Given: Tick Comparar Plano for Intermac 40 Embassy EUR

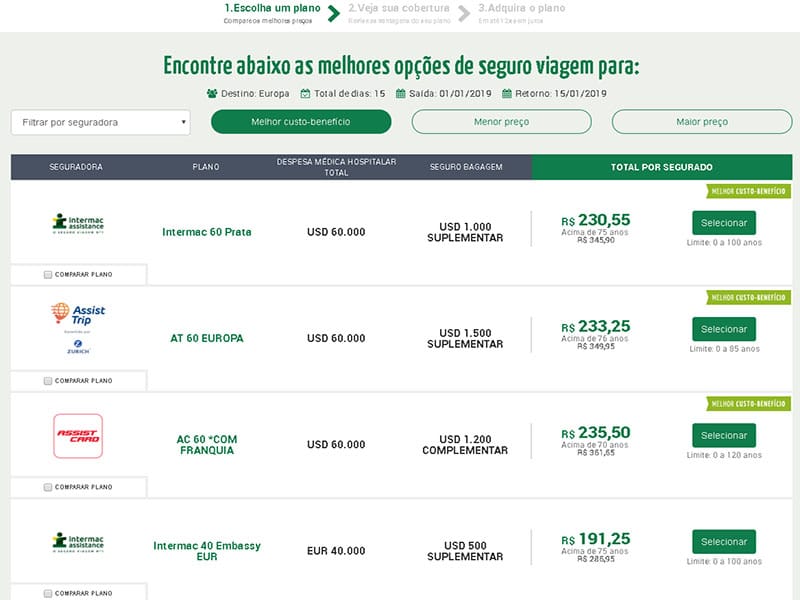Looking at the screenshot, I should tap(48, 593).
